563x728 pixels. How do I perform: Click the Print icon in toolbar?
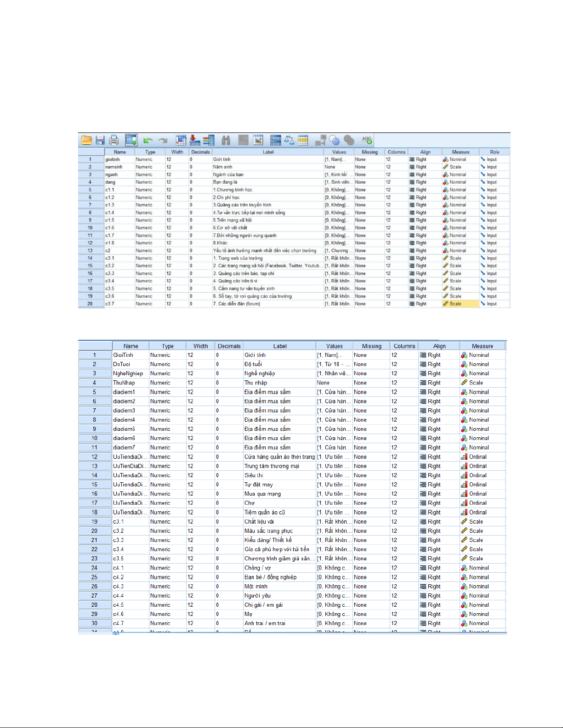(x=114, y=140)
